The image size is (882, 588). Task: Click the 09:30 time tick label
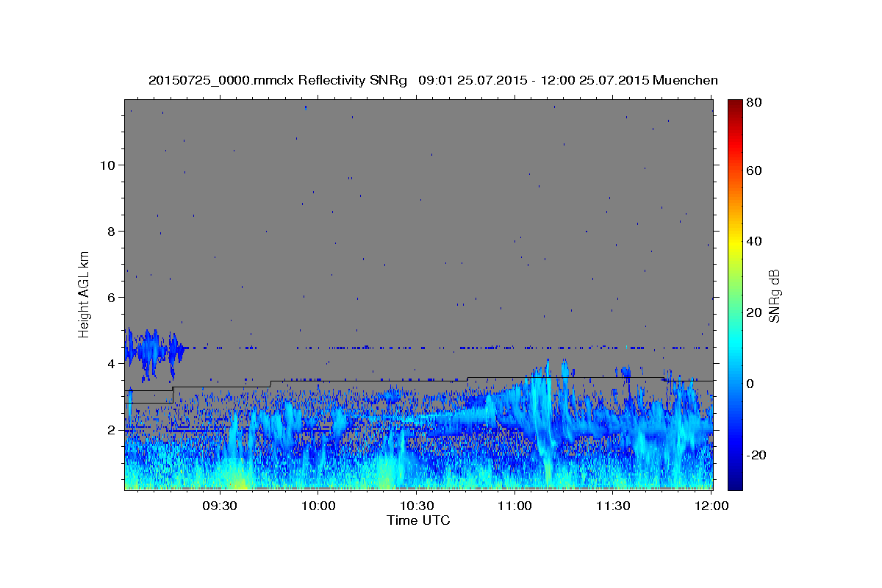[219, 506]
